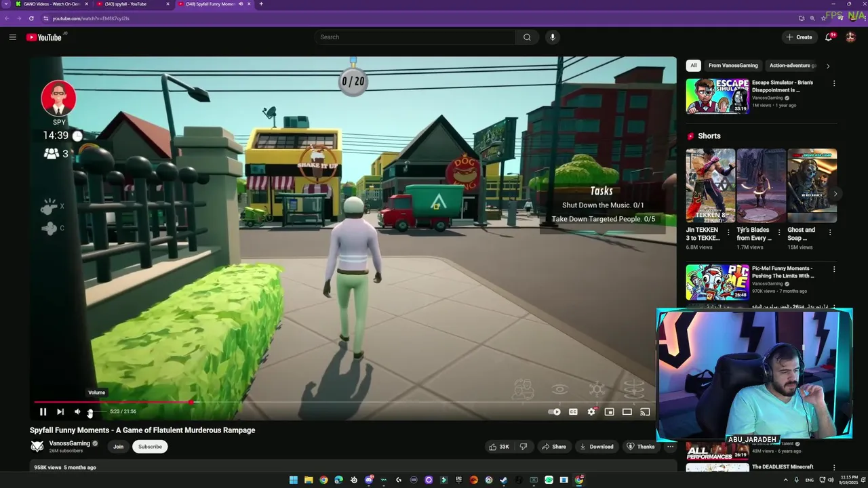This screenshot has width=868, height=488.
Task: Open Discord from the taskbar
Action: 369,480
